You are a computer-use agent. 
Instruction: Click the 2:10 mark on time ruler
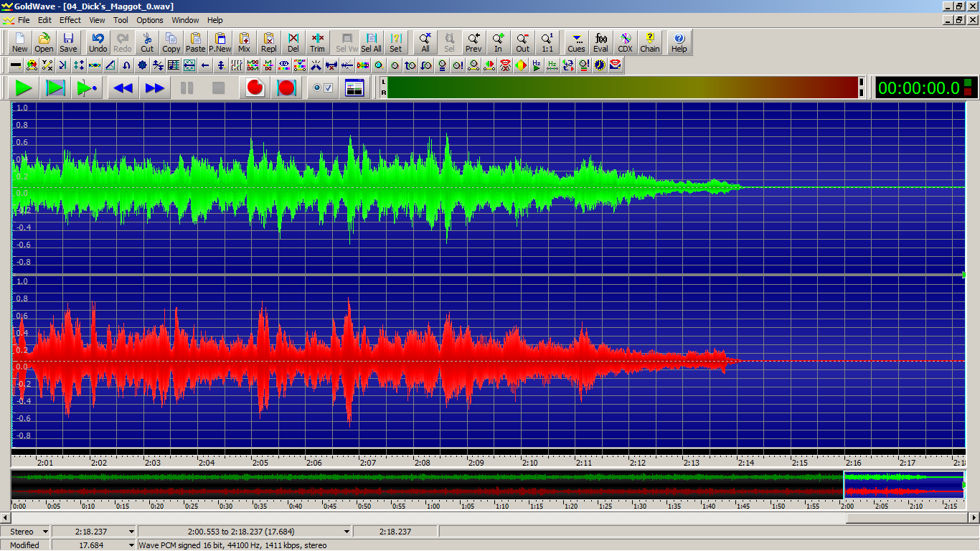529,463
